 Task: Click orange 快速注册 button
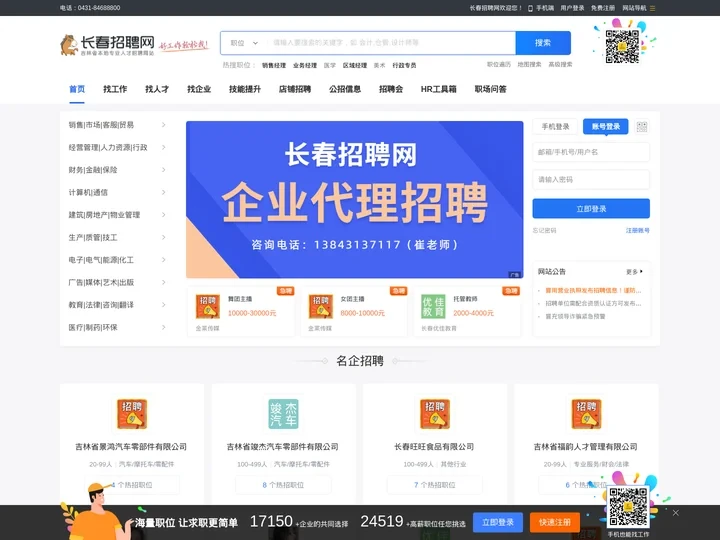(555, 523)
